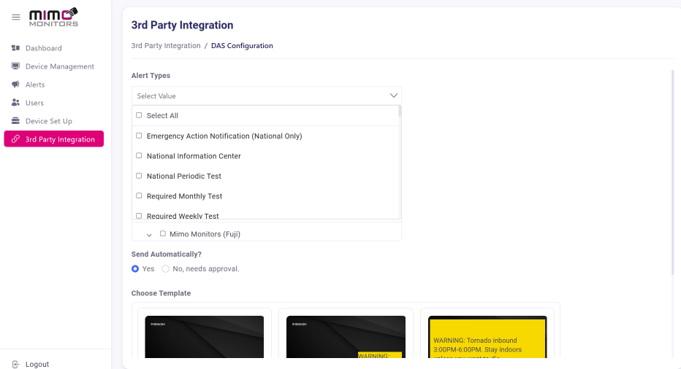
Task: Select Yes for Send Automatically
Action: coord(135,269)
